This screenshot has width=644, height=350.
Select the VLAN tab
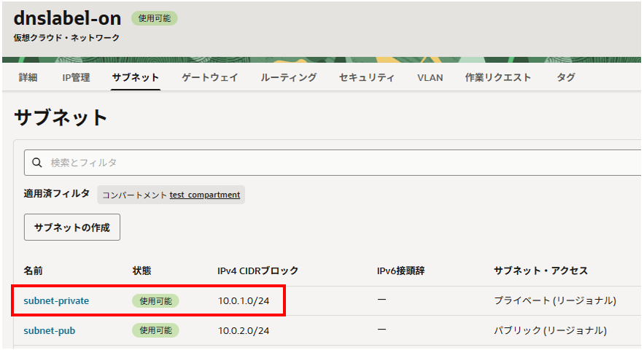pyautogui.click(x=430, y=77)
